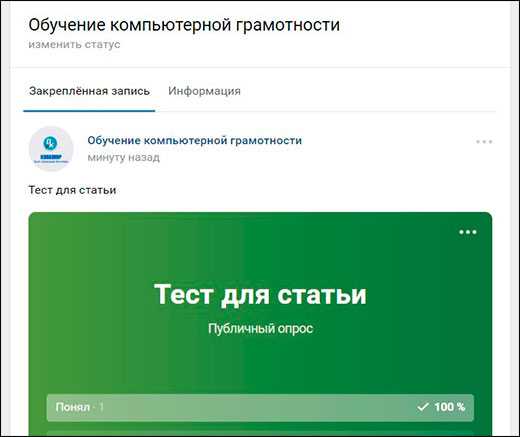Open the post via the минуту назад timestamp

tap(123, 157)
